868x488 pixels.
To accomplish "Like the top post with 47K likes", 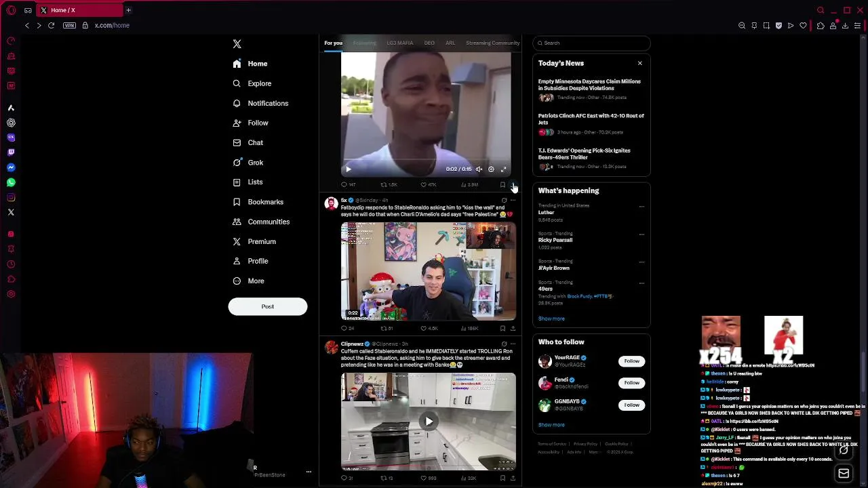I will click(x=429, y=184).
